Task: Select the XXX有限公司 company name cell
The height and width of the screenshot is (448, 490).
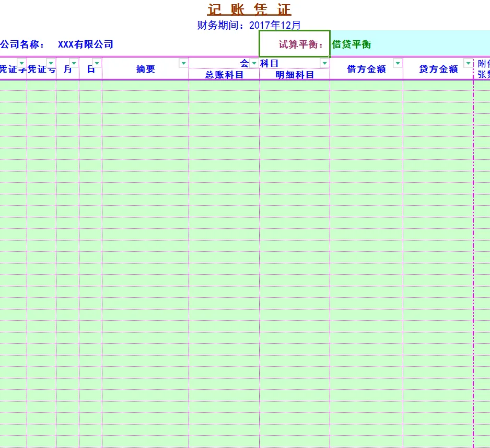Action: (85, 44)
